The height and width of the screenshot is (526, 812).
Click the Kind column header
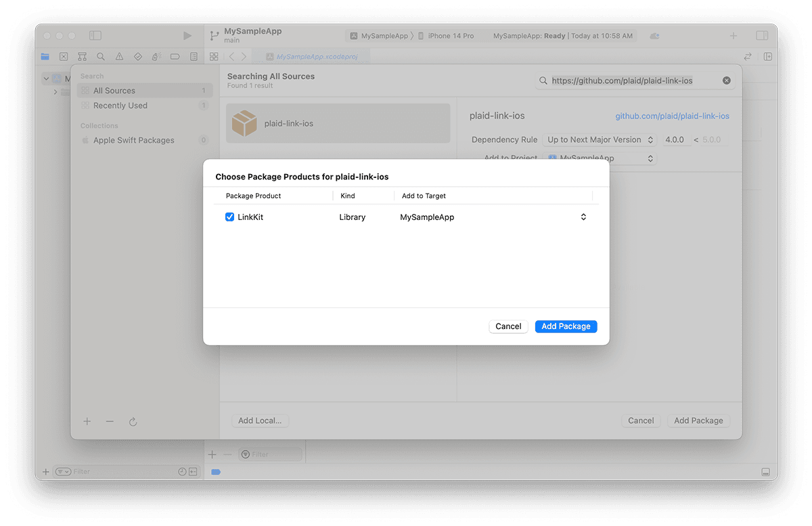(x=348, y=196)
